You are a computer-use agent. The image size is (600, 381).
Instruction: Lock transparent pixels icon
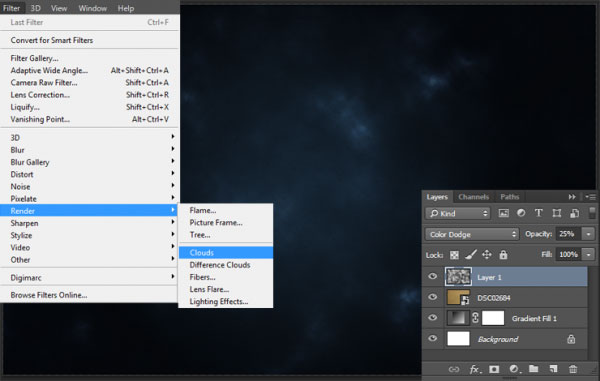(x=454, y=255)
